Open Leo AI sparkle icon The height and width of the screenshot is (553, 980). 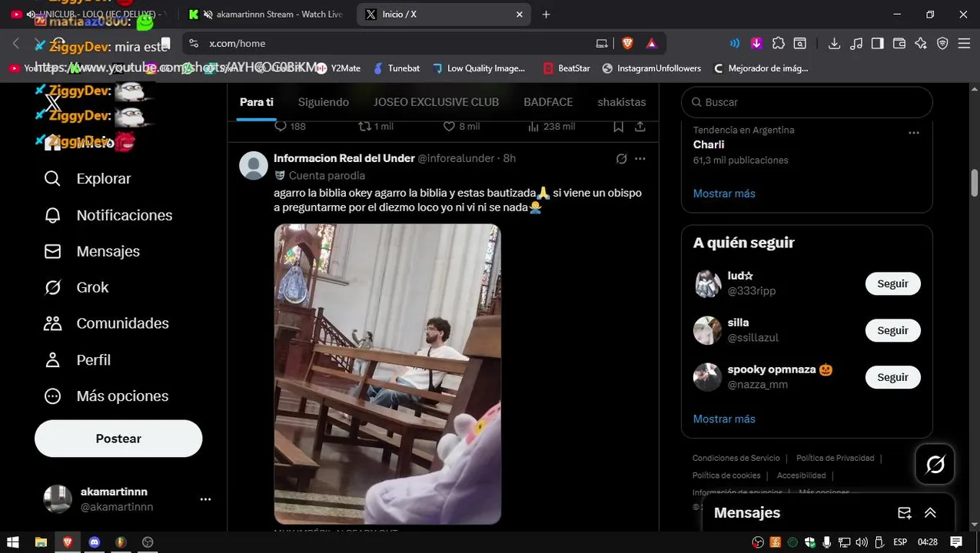pyautogui.click(x=921, y=44)
